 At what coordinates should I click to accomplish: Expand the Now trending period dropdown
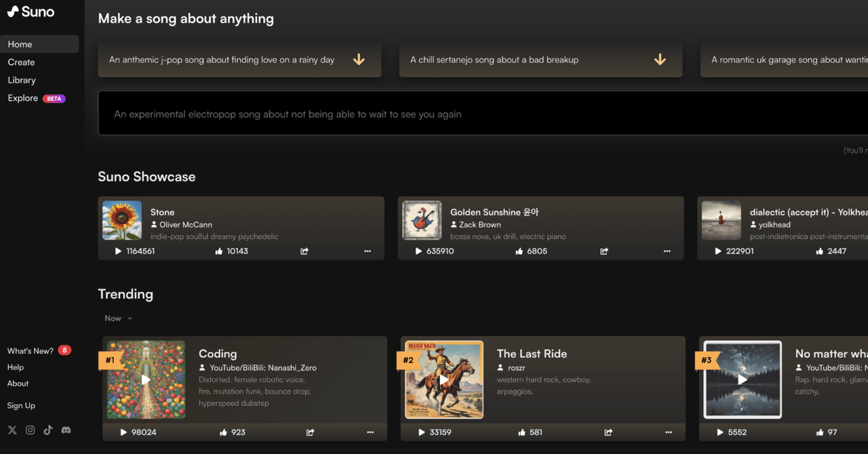[x=119, y=318]
